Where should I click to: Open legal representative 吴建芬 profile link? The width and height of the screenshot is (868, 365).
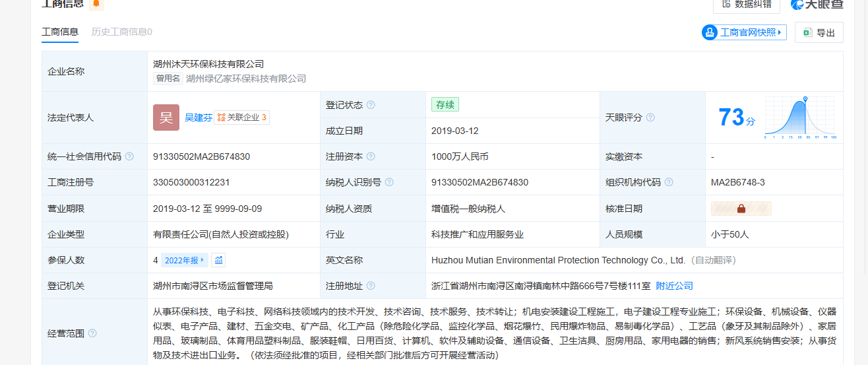pos(198,117)
